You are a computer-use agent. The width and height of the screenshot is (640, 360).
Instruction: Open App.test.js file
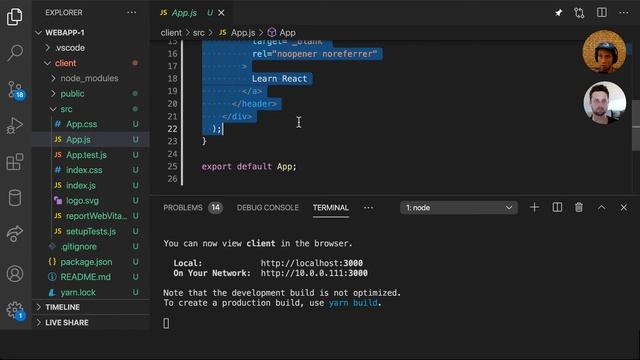(x=86, y=155)
